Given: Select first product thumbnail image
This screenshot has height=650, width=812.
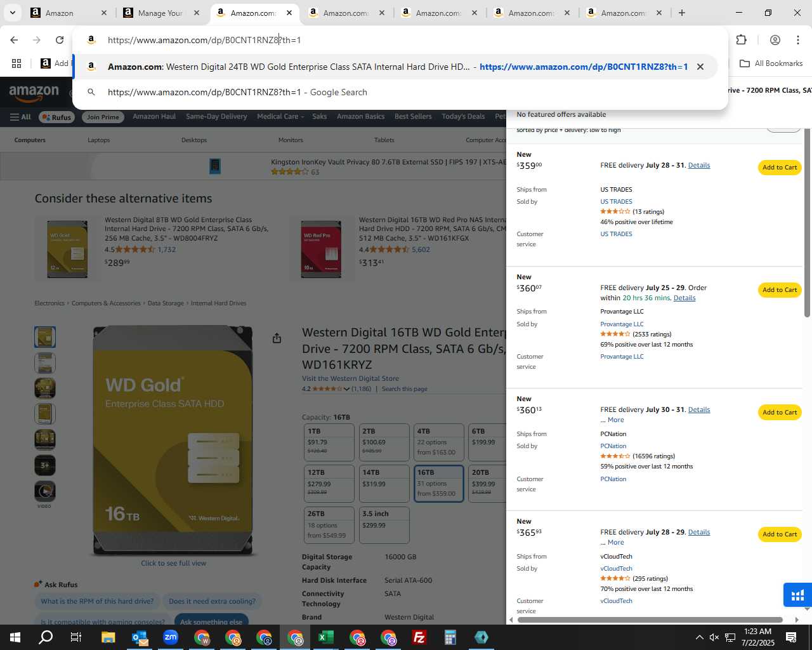Looking at the screenshot, I should (44, 337).
